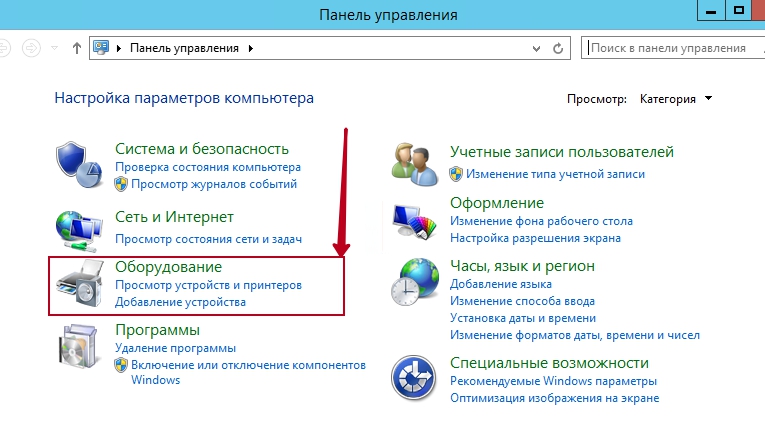Viewport: 765px width, 442px height.
Task: Open Включение или отключение компонентов Windows
Action: 248,372
